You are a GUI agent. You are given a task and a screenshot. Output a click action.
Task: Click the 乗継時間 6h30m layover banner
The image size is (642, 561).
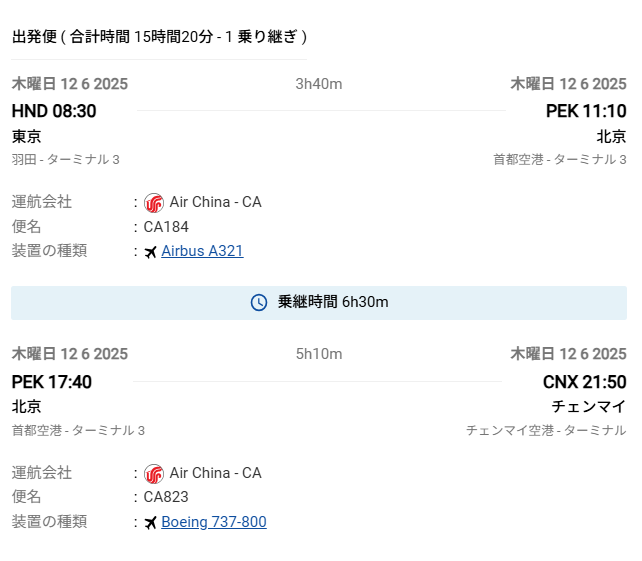319,302
